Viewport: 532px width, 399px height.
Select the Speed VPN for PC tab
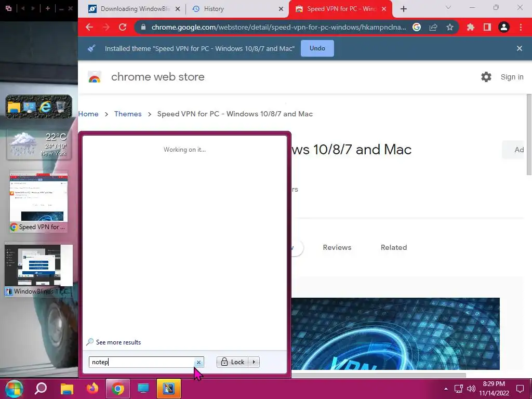tap(340, 9)
